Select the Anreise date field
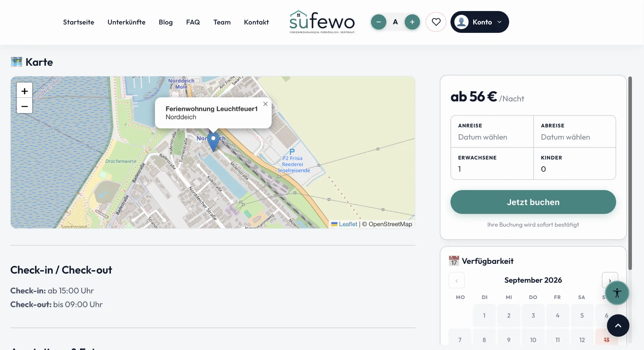This screenshot has width=644, height=350. [x=492, y=131]
